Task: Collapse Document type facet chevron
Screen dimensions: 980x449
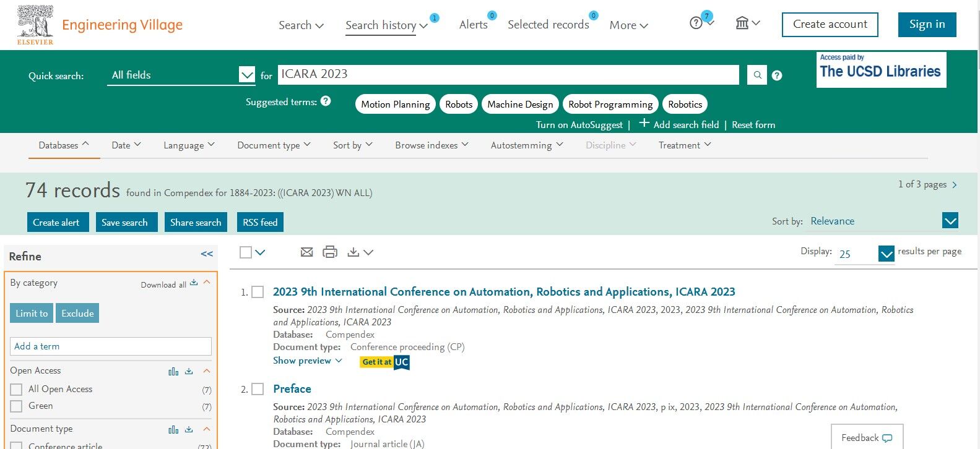Action: [x=207, y=429]
